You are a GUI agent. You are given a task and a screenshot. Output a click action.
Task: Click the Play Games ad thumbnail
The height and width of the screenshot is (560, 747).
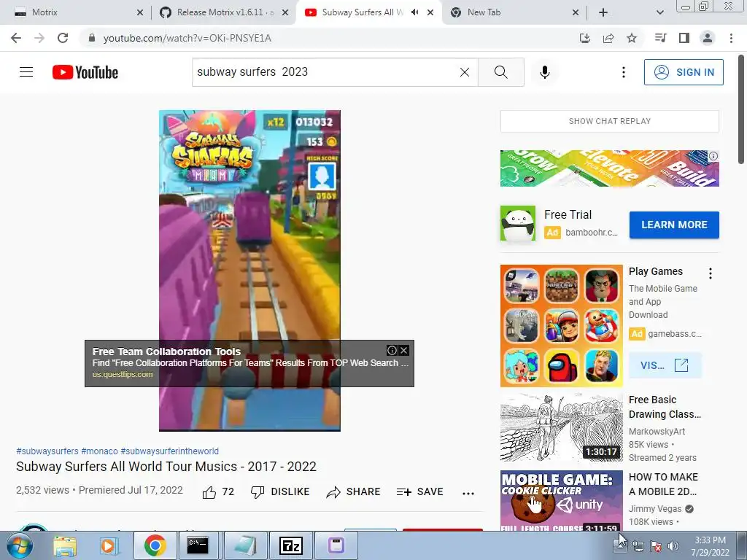pos(562,326)
